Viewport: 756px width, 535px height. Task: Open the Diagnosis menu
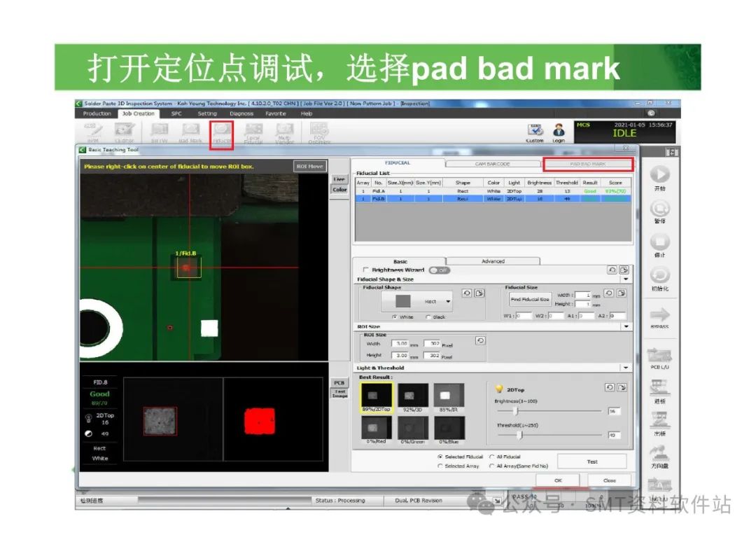pyautogui.click(x=241, y=114)
